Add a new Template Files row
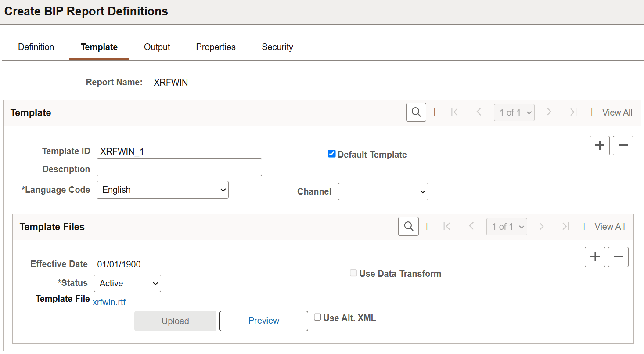 click(595, 256)
